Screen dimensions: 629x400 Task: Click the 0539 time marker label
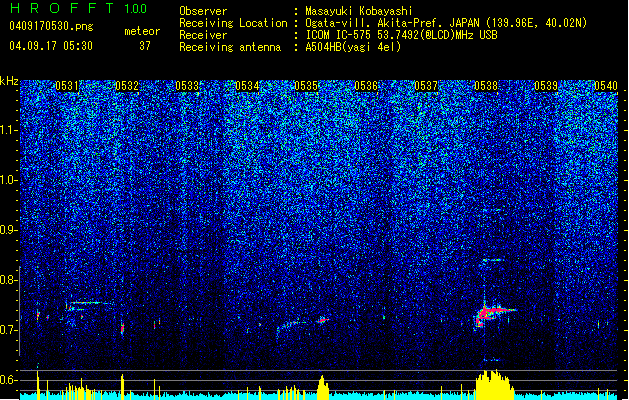tap(546, 86)
